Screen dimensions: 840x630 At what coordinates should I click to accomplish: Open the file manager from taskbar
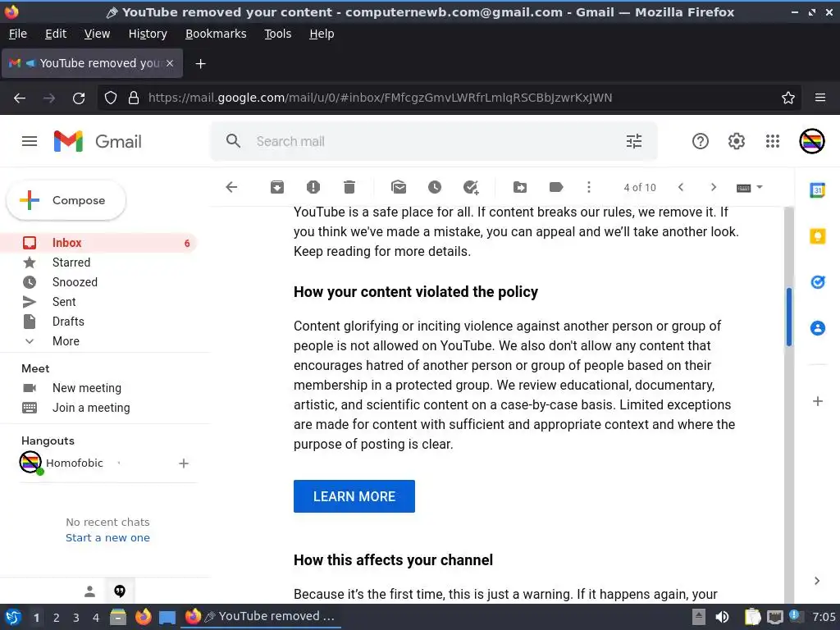pos(118,617)
